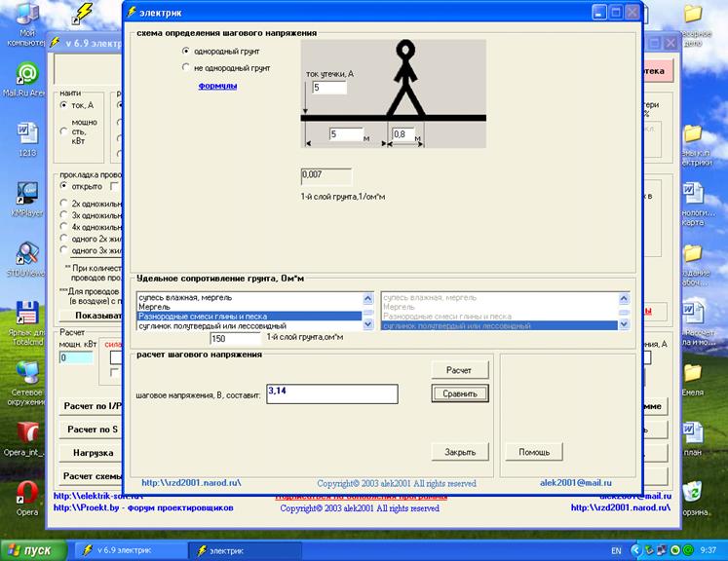The height and width of the screenshot is (561, 728).
Task: Open the Opera browser desktop icon
Action: pos(27,490)
